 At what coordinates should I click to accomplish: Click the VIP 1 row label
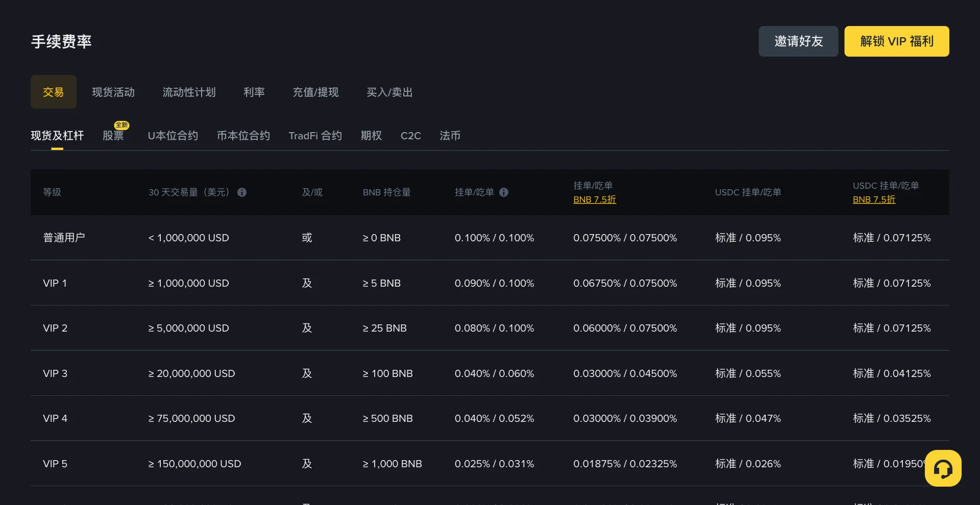click(x=55, y=283)
